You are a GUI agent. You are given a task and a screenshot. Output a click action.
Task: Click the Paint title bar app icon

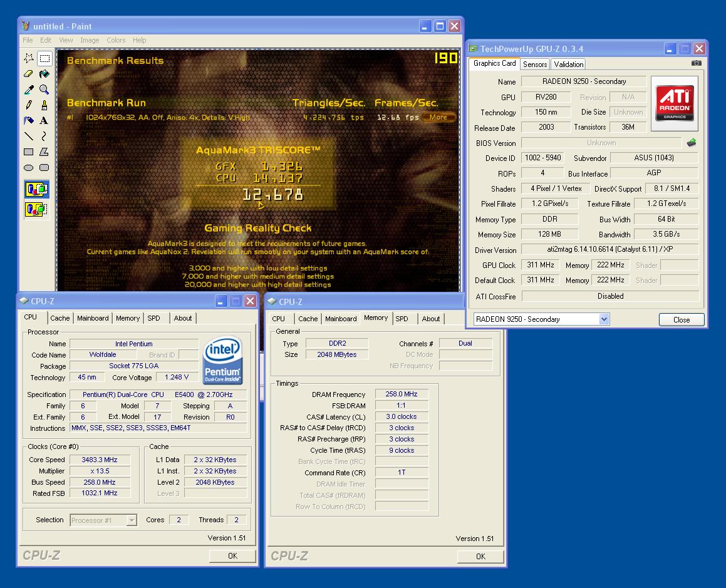pyautogui.click(x=26, y=26)
